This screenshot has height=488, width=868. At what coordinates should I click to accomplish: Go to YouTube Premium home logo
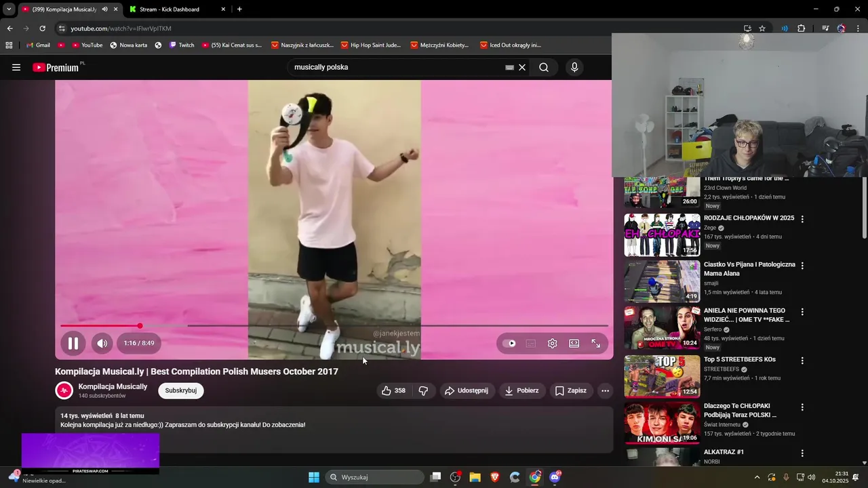click(56, 67)
